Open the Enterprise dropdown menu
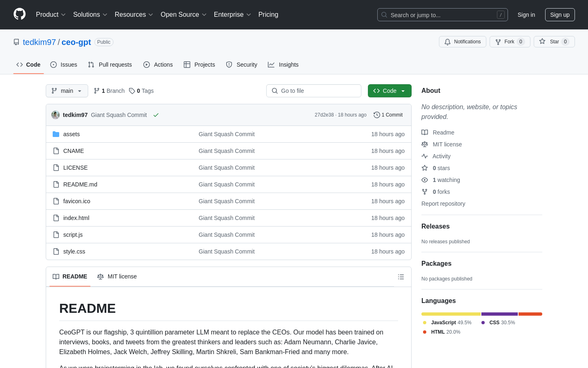Viewport: 588px width, 368px height. (x=232, y=15)
